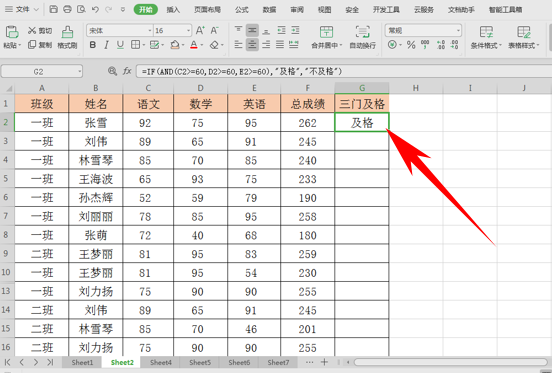This screenshot has width=553, height=373.
Task: Toggle horizontal center alignment
Action: [252, 45]
